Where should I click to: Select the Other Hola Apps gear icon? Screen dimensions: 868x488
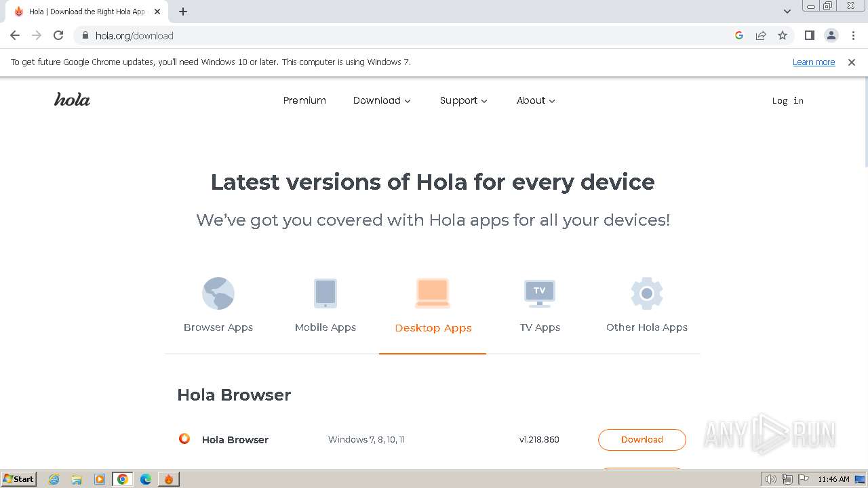pos(647,293)
